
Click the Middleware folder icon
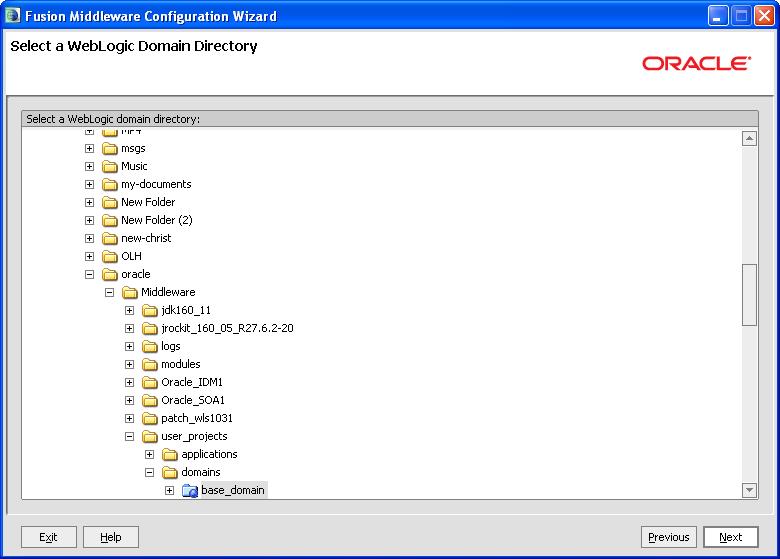129,292
